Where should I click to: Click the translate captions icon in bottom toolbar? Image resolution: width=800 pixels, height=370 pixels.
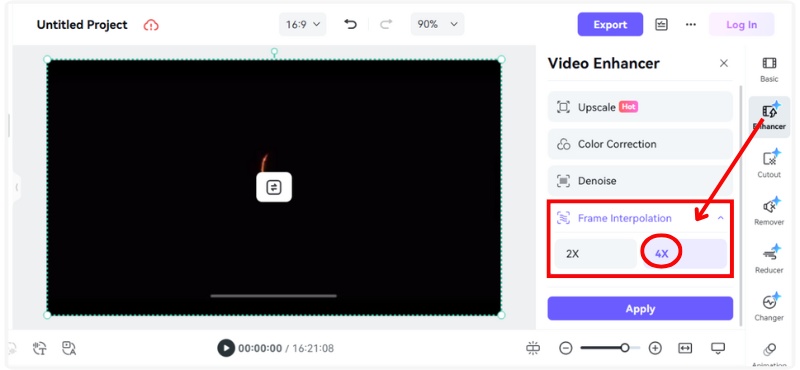click(x=69, y=348)
